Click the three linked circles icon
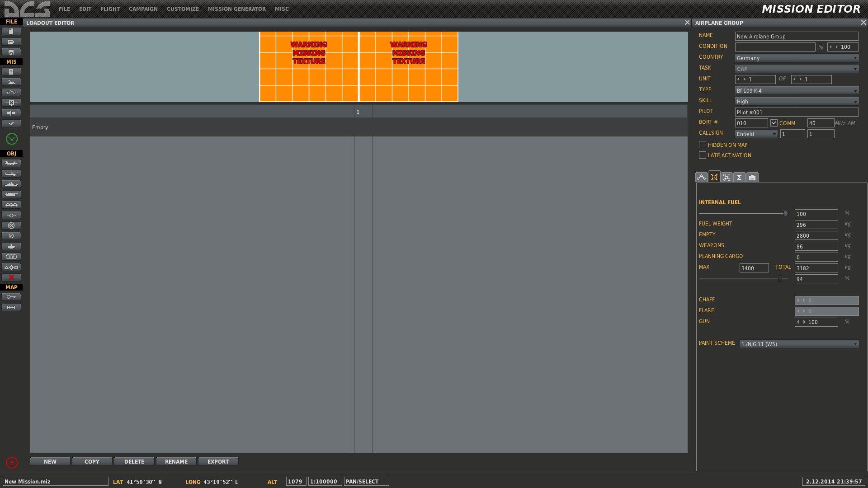 (11, 257)
